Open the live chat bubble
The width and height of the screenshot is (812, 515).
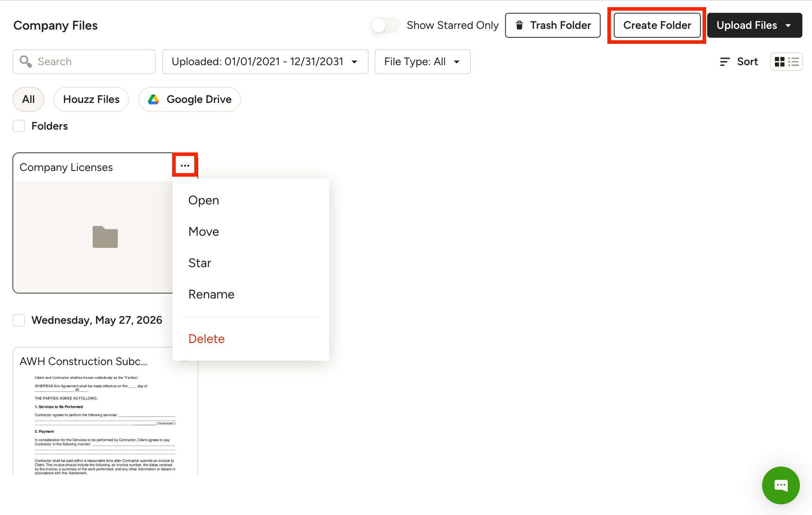(x=781, y=485)
